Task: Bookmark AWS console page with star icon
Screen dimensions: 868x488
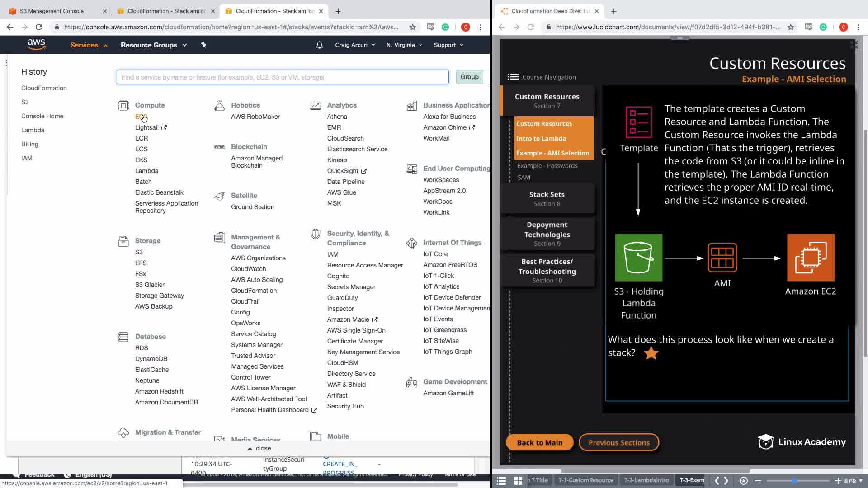Action: [x=412, y=27]
